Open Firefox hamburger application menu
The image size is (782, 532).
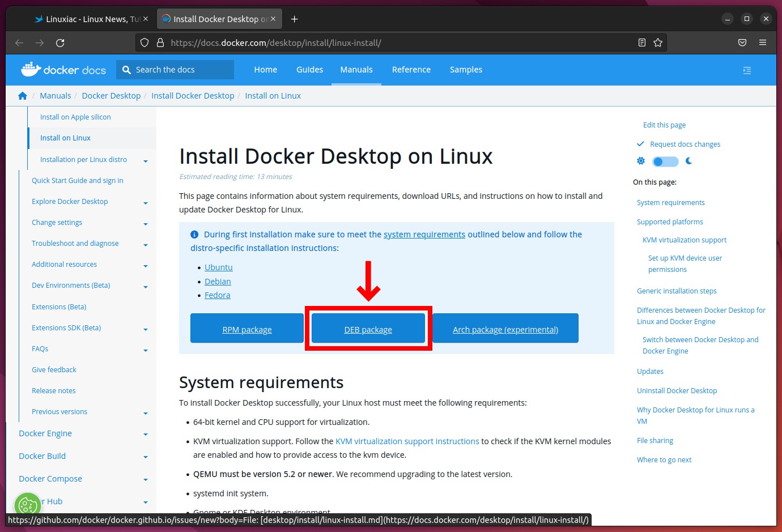(763, 42)
